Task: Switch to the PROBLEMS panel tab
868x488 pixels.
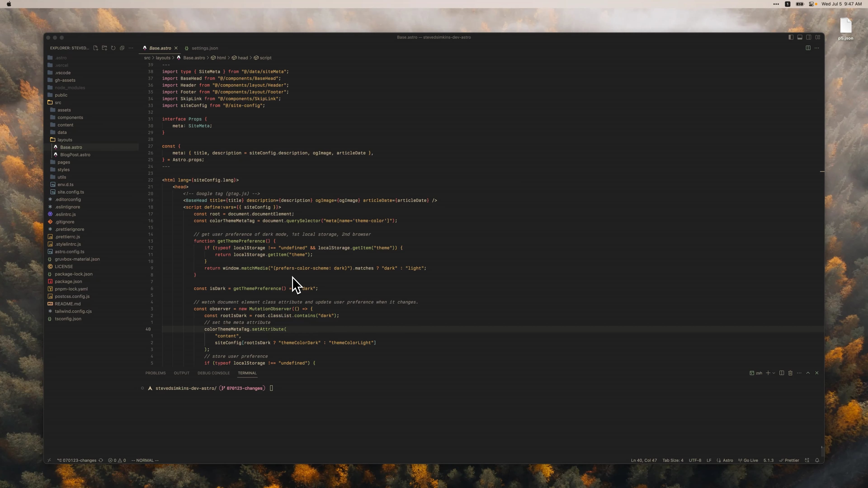Action: tap(155, 373)
